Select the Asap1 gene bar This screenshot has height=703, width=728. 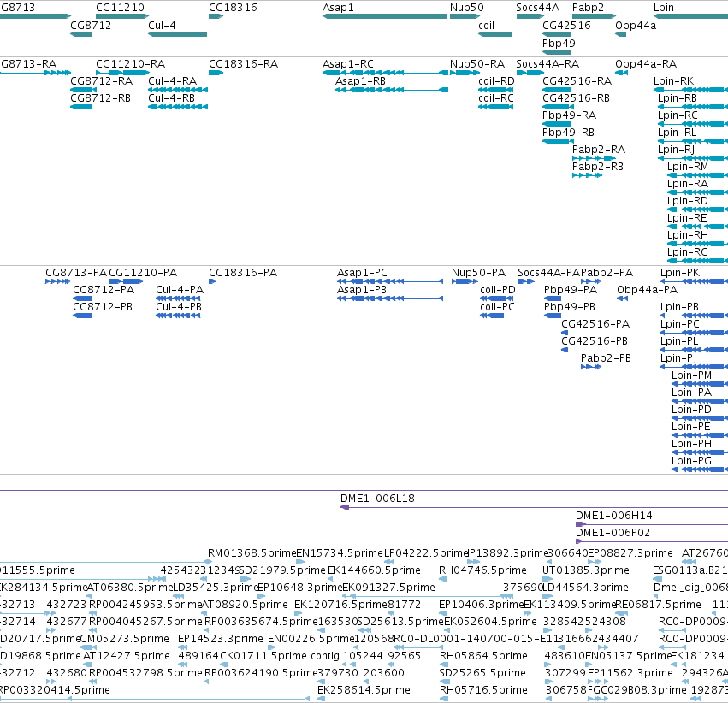385,16
